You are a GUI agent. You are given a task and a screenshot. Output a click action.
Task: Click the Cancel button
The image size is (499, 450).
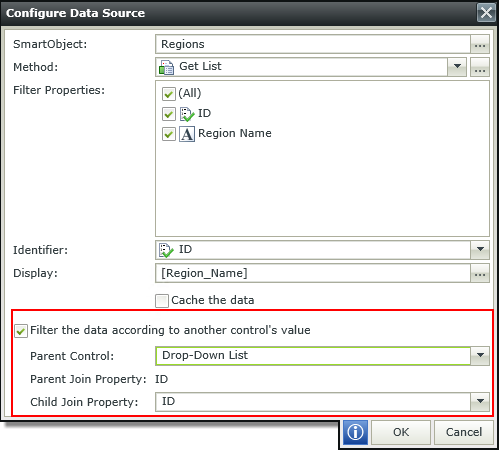click(x=464, y=432)
